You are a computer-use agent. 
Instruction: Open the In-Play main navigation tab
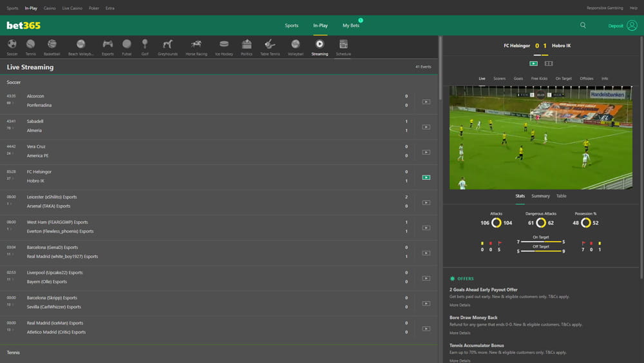(x=320, y=26)
